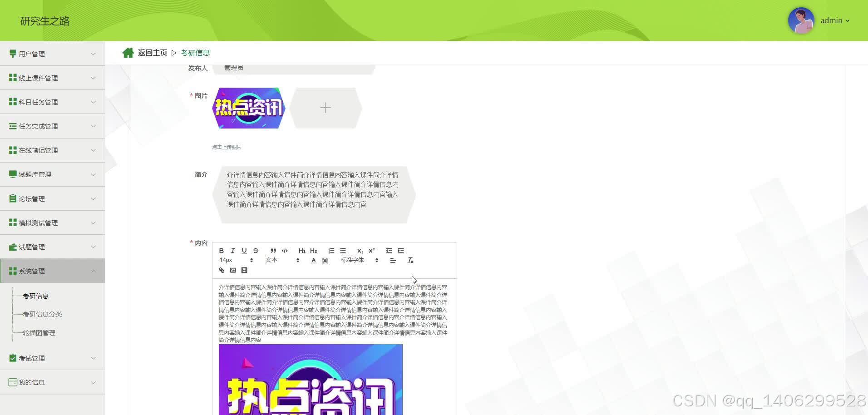Toggle italic formatting in the editor

(232, 251)
